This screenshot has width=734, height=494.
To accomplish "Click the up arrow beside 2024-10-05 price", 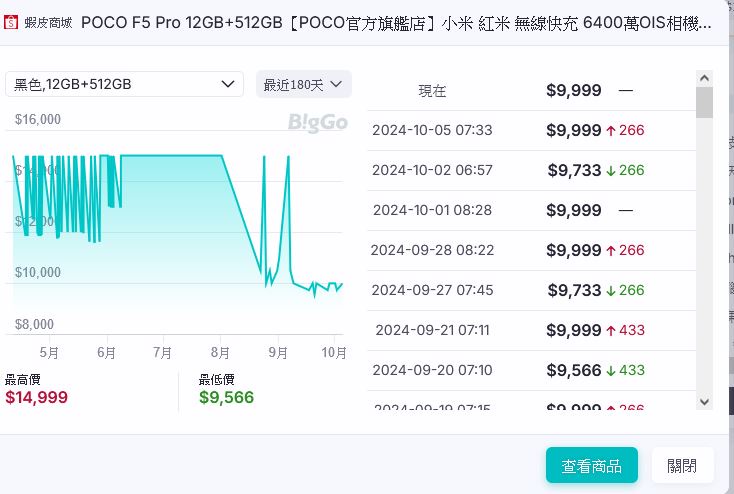I will pyautogui.click(x=610, y=130).
